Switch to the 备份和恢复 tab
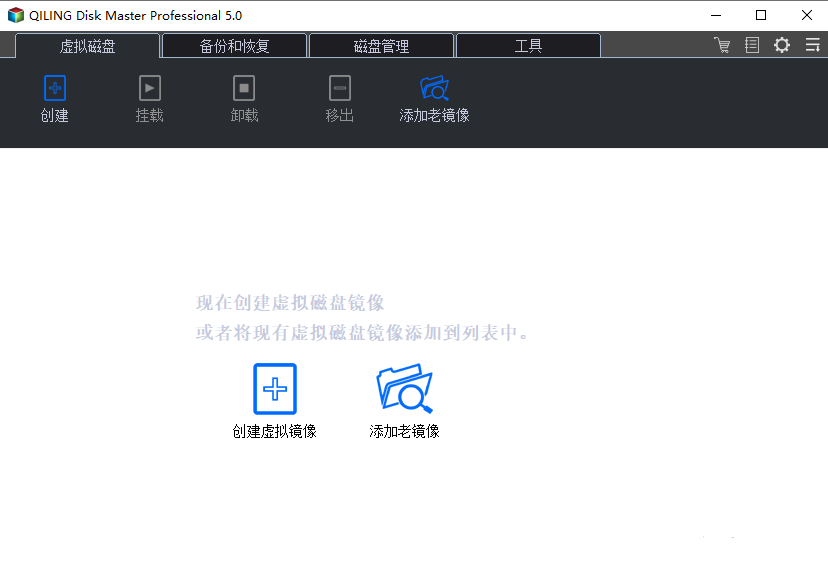The image size is (828, 568). (x=234, y=46)
